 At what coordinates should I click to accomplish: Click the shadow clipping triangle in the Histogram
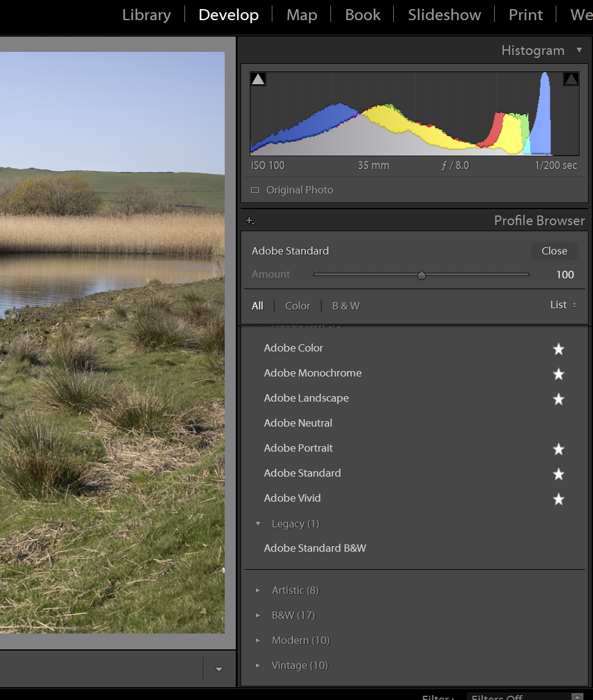point(258,78)
